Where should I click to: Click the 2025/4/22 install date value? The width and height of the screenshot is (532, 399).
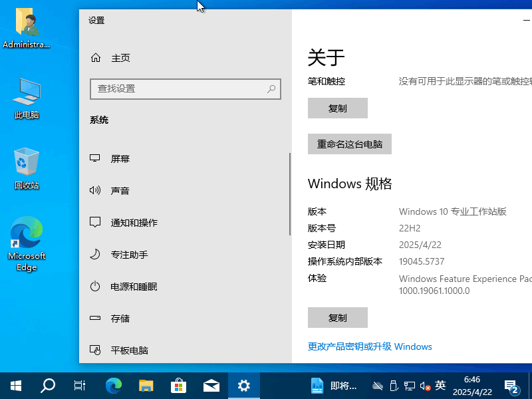click(x=420, y=245)
